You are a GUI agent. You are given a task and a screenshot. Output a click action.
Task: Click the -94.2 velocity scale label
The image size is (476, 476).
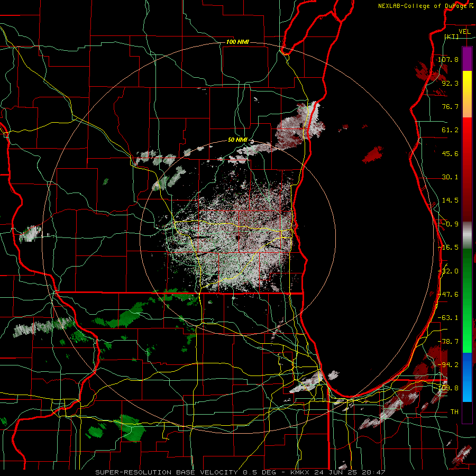coord(448,365)
